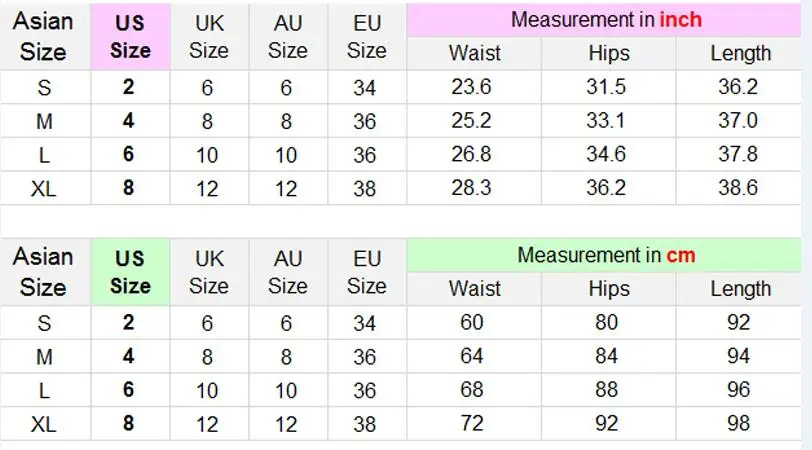Select the green US Size header cell

(x=130, y=272)
